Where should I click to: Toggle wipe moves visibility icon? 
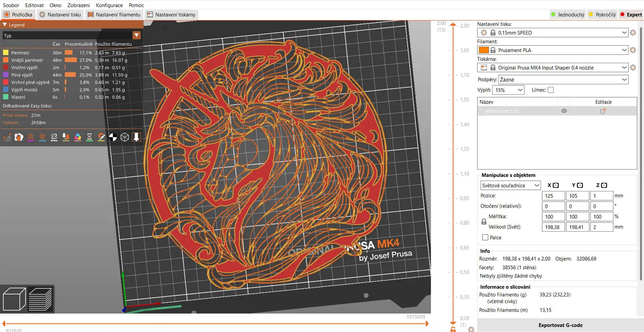[x=19, y=137]
